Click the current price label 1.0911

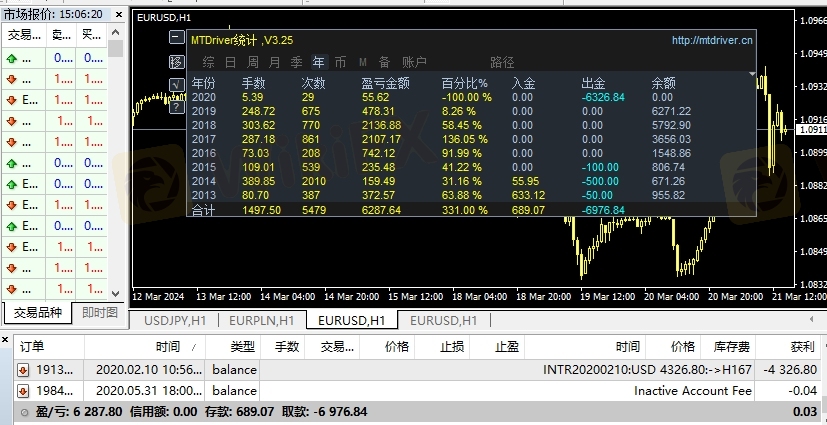coord(810,129)
